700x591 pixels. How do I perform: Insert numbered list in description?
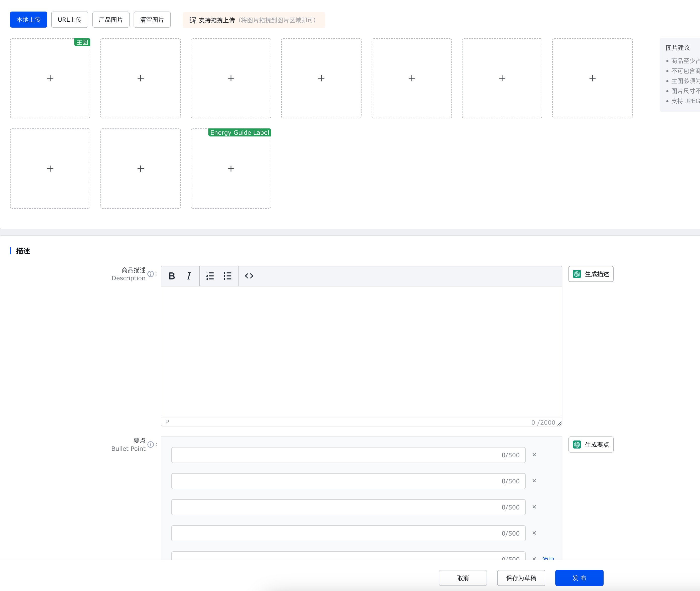[210, 276]
